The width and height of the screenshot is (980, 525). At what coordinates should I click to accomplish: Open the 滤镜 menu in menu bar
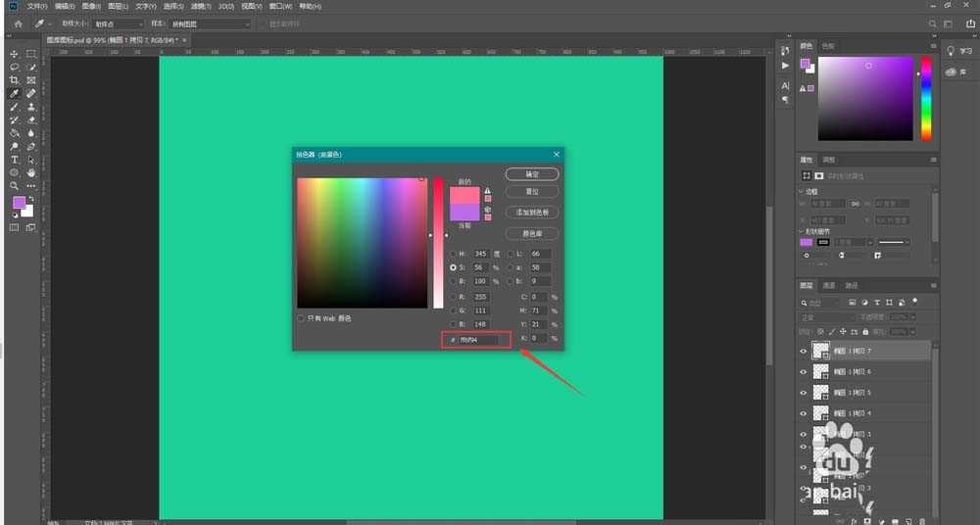point(203,6)
